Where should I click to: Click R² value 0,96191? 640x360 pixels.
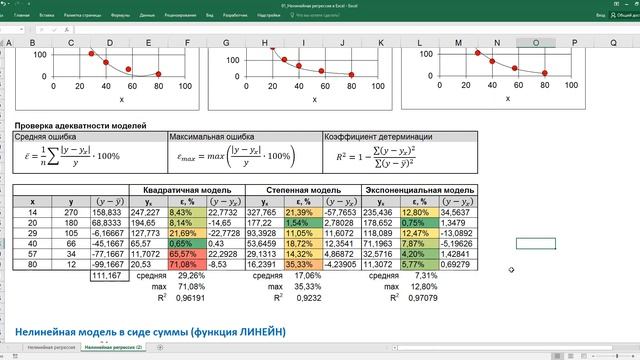click(190, 298)
